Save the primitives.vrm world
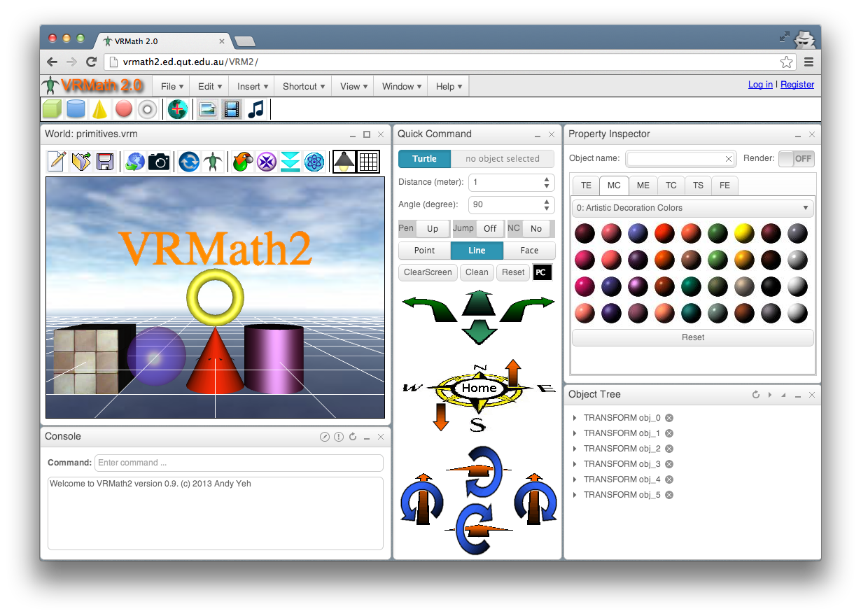This screenshot has height=616, width=861. coord(106,160)
